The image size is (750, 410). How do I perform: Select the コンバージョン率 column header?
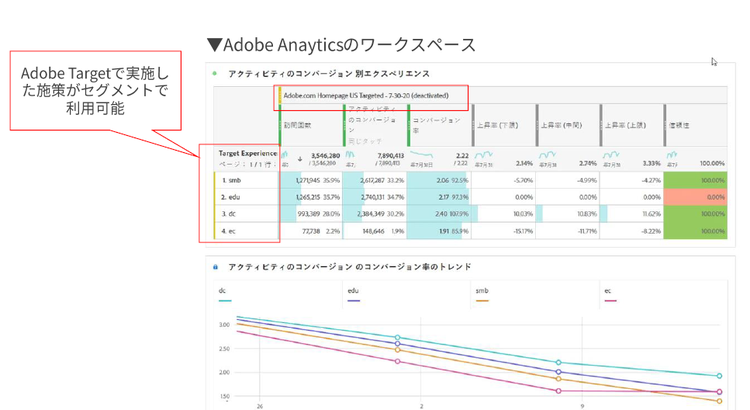point(440,125)
